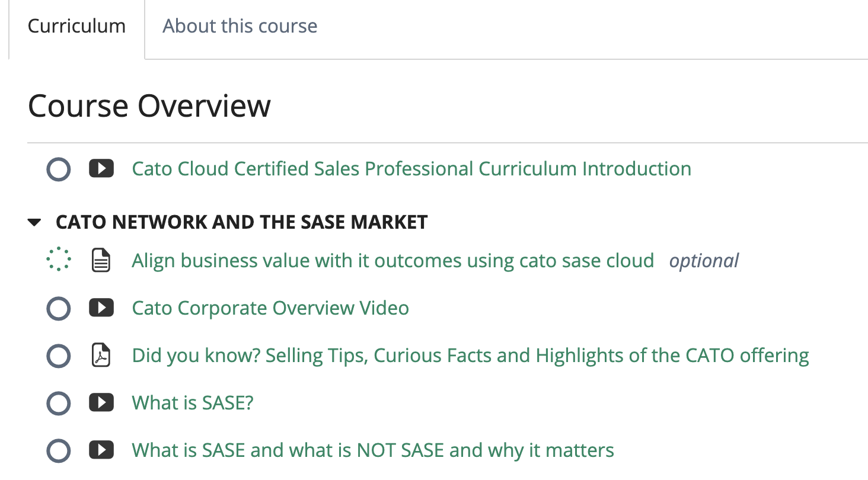Click the video icon for Cato Corporate Overview Video
Screen dimensions: 868x480
pos(101,308)
